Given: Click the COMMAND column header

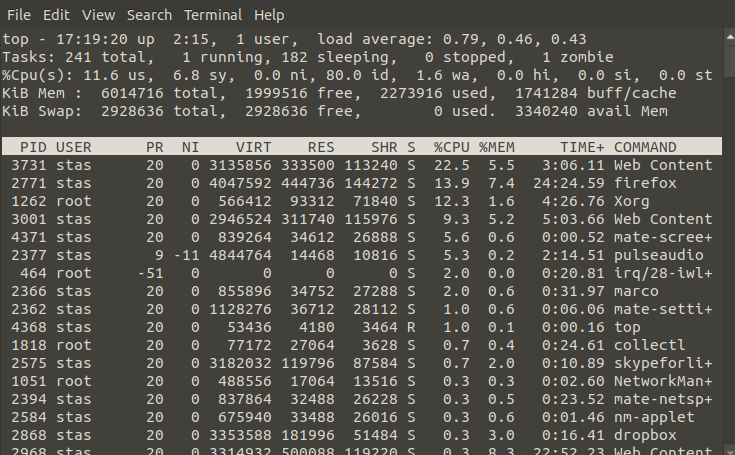Looking at the screenshot, I should click(x=645, y=147).
